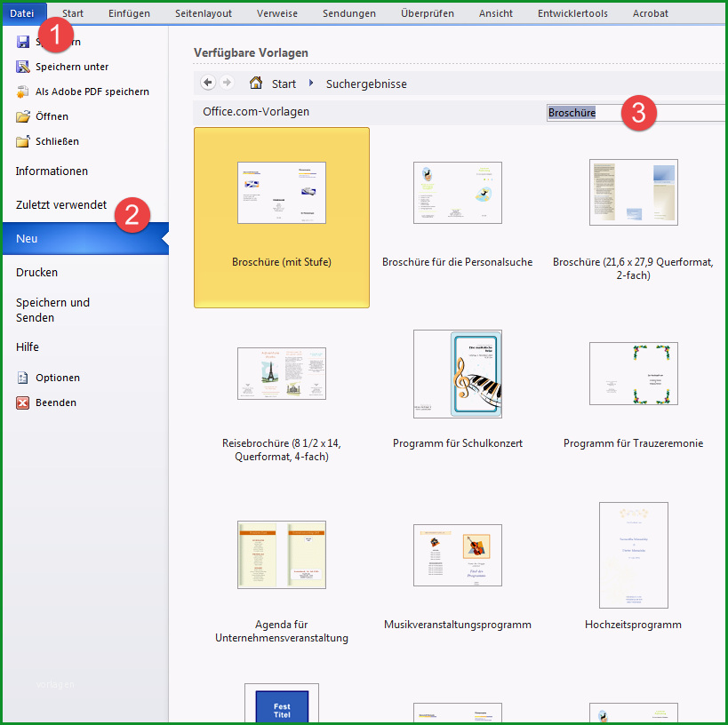728x725 pixels.
Task: Click the Schließen folder icon
Action: pos(23,141)
